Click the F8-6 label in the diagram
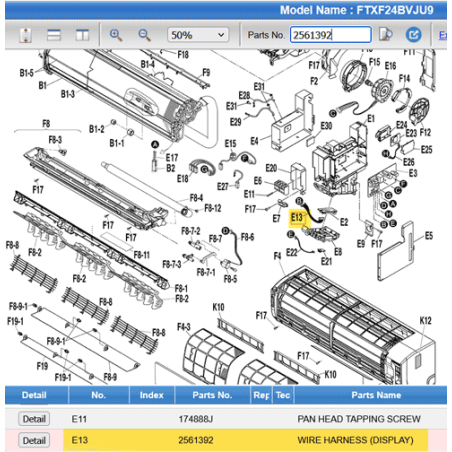The width and height of the screenshot is (452, 452). 247,237
